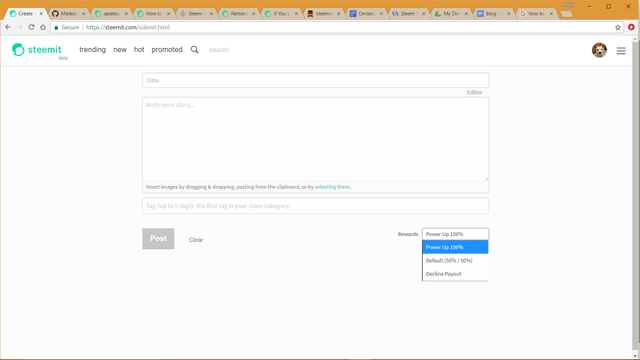The height and width of the screenshot is (360, 640).
Task: Click the red Opera extension icon
Action: [631, 27]
